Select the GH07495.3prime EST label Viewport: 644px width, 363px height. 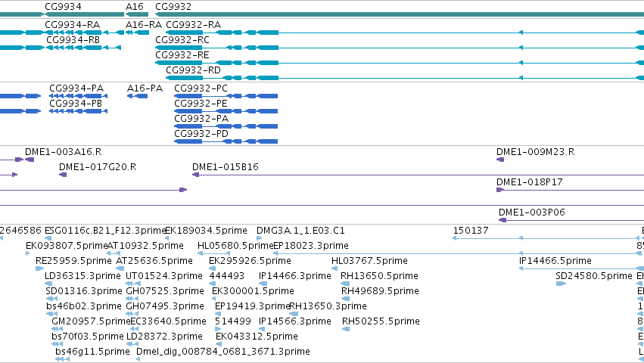(x=165, y=306)
